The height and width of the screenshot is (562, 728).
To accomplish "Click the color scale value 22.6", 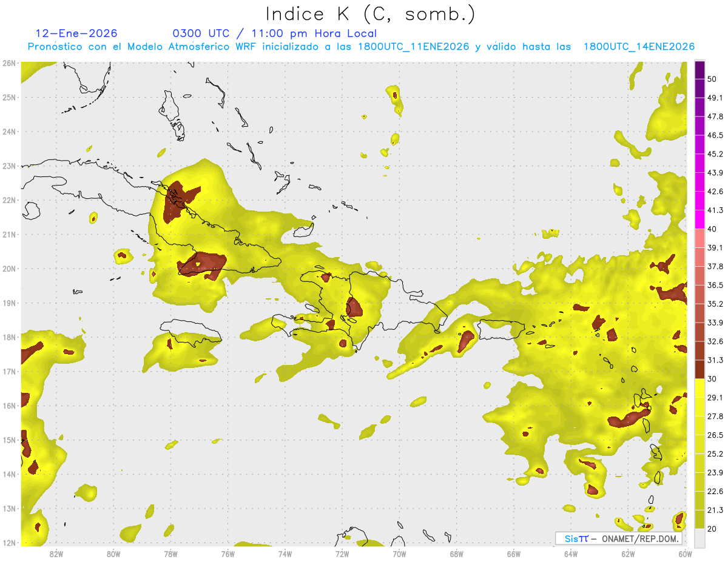I will coord(715,491).
